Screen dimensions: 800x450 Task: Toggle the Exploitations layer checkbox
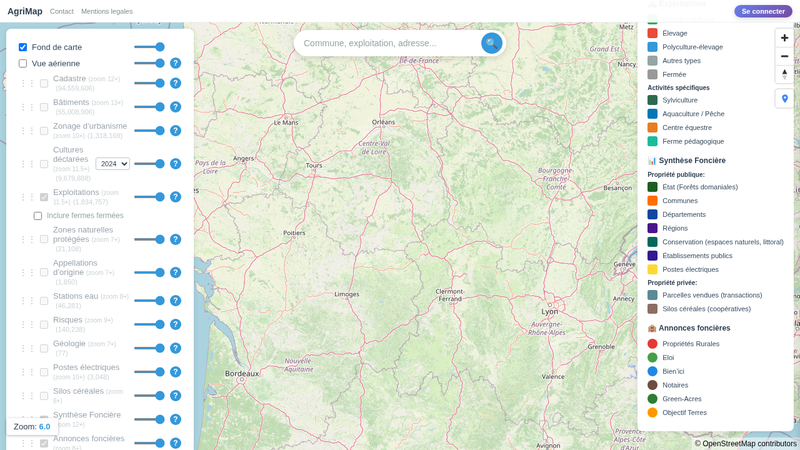click(44, 197)
